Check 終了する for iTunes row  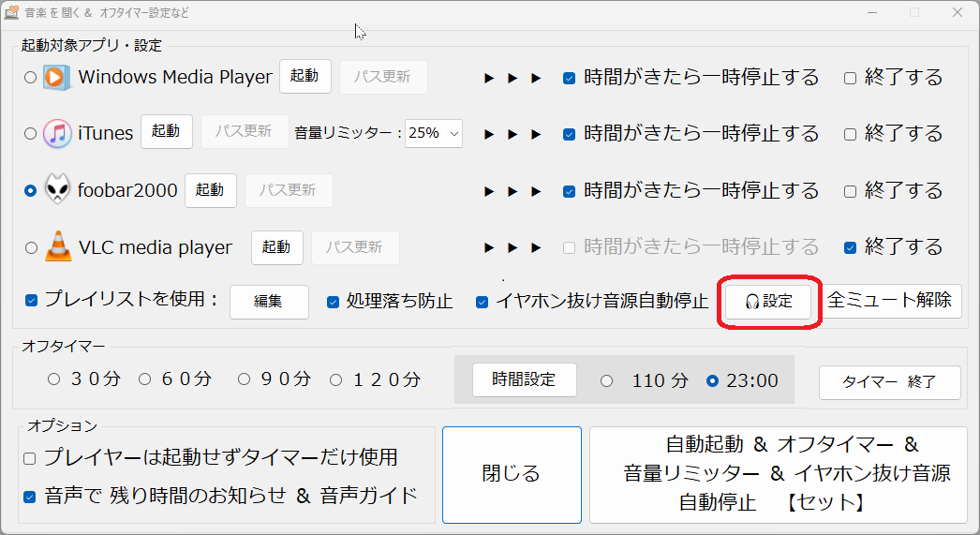pos(850,134)
